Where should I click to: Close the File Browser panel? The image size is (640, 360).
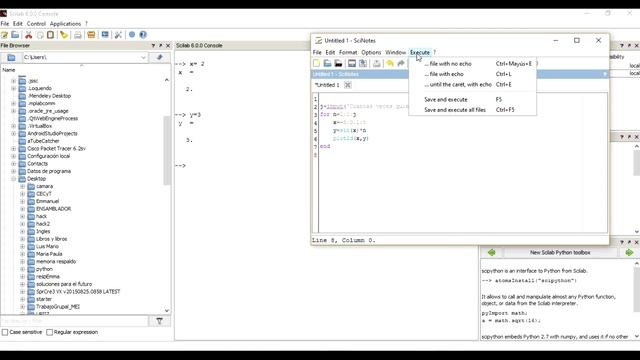point(168,46)
